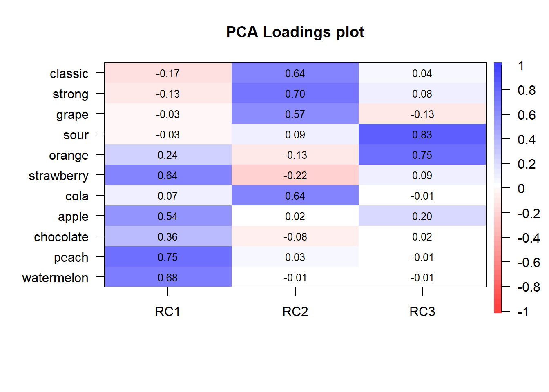The height and width of the screenshot is (392, 549).
Task: Click the orange RC3 cell showing 0.75
Action: pyautogui.click(x=422, y=155)
